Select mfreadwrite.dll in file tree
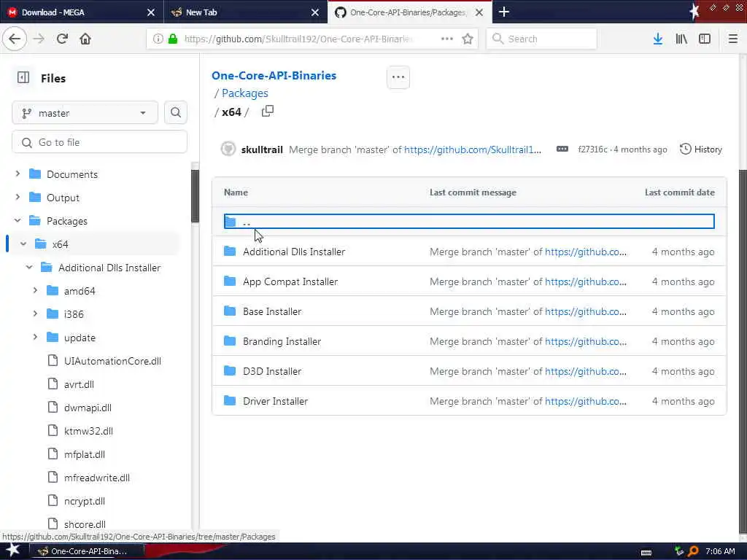The image size is (747, 560). [x=89, y=478]
